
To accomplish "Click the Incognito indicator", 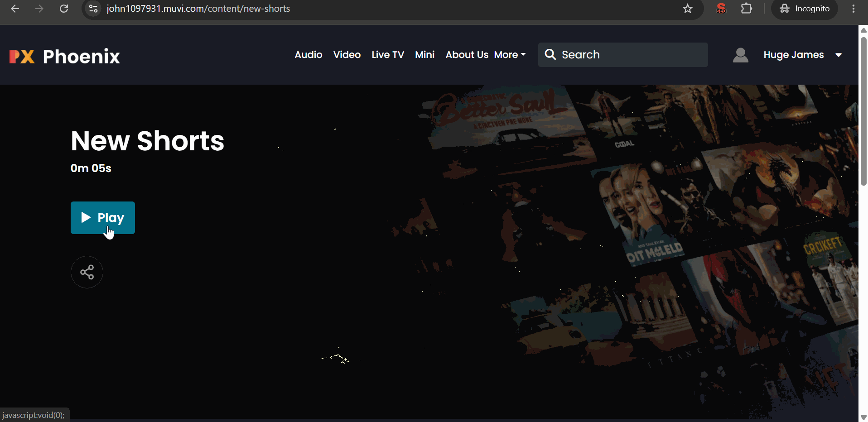I will click(x=805, y=9).
